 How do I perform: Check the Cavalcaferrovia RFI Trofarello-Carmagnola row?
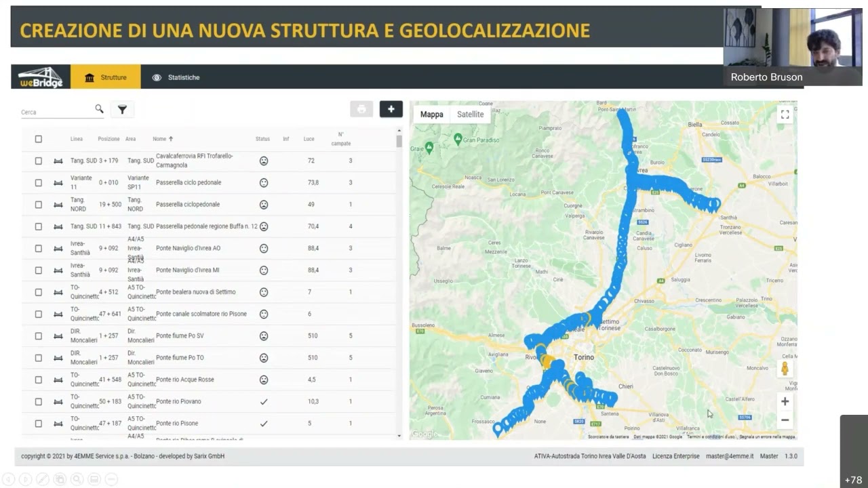pos(39,161)
